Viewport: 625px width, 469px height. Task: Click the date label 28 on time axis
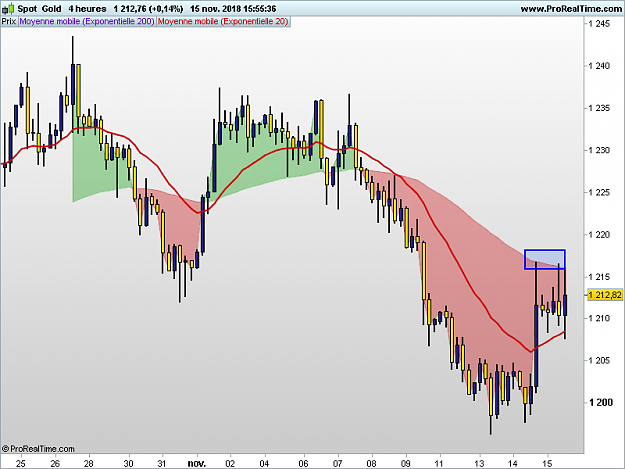pyautogui.click(x=88, y=463)
